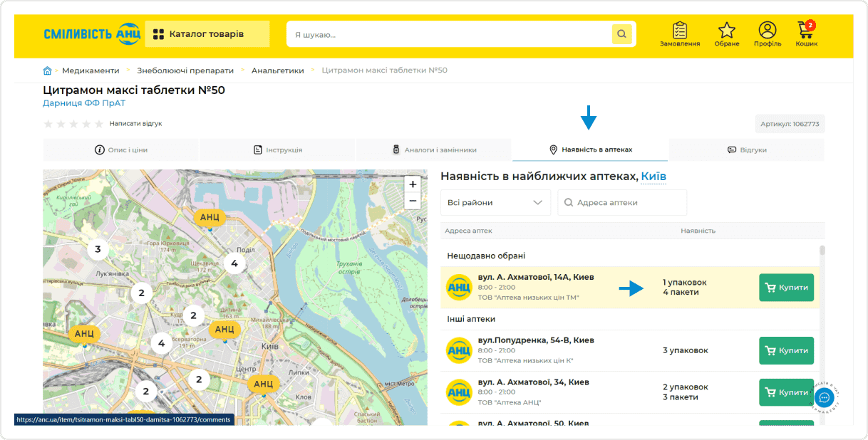Image resolution: width=868 pixels, height=440 pixels.
Task: Click the Написати відгук link
Action: click(x=138, y=123)
